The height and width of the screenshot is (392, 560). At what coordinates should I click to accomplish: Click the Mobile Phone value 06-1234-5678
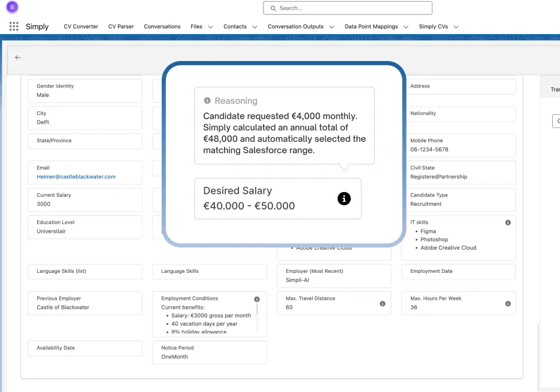[429, 150]
